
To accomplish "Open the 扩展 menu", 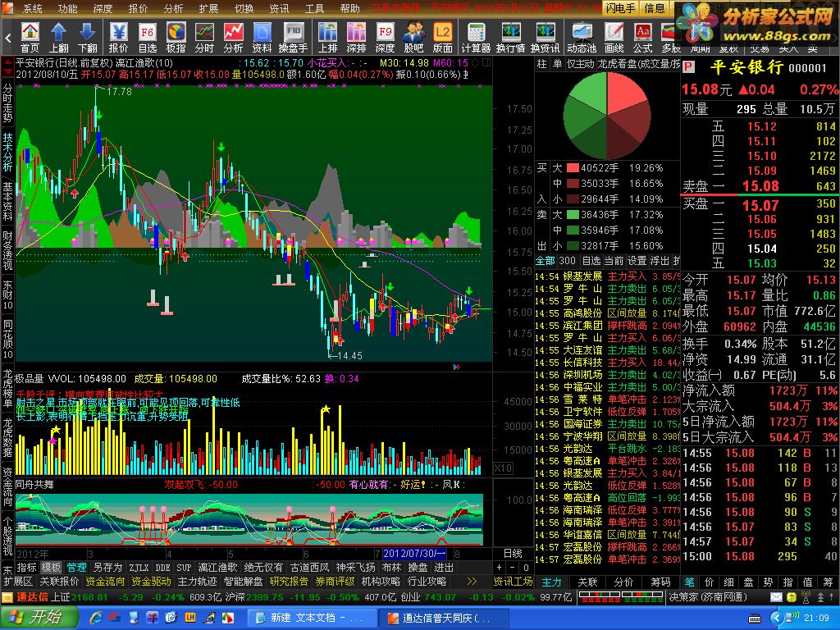I will point(208,8).
